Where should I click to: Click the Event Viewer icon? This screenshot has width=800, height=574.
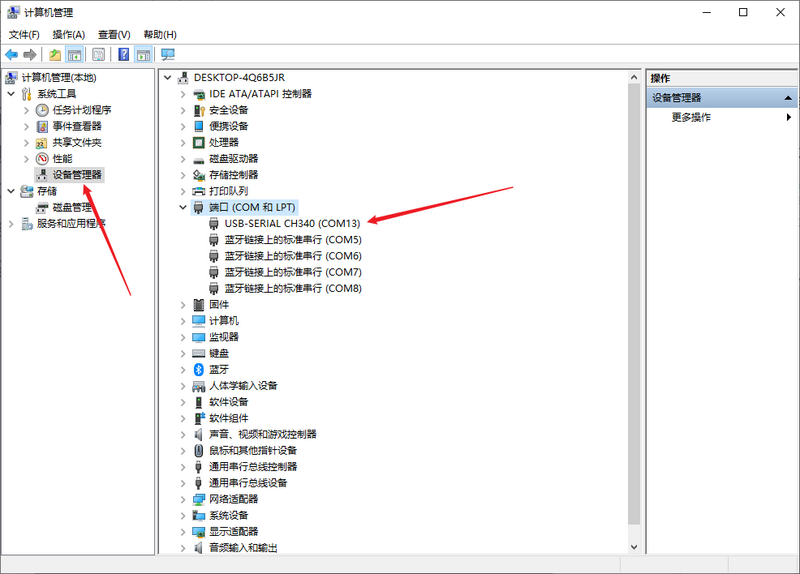point(42,127)
